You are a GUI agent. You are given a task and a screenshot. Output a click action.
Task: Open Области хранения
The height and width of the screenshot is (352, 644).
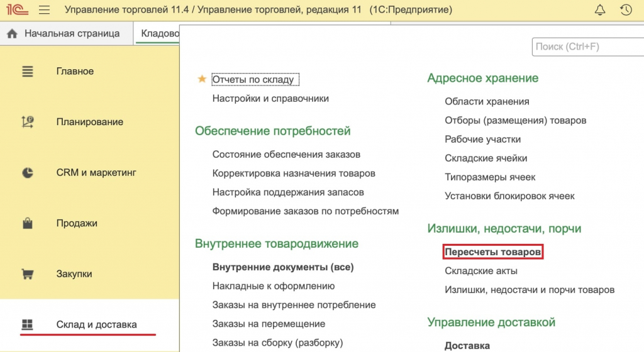click(x=487, y=101)
